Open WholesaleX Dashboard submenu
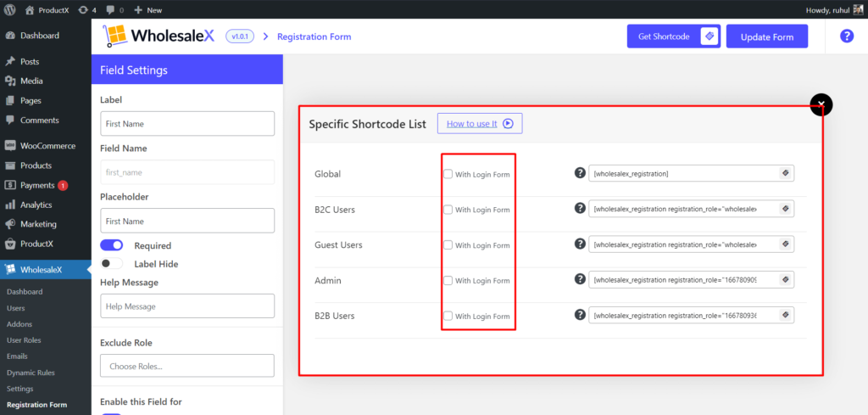 pyautogui.click(x=25, y=291)
